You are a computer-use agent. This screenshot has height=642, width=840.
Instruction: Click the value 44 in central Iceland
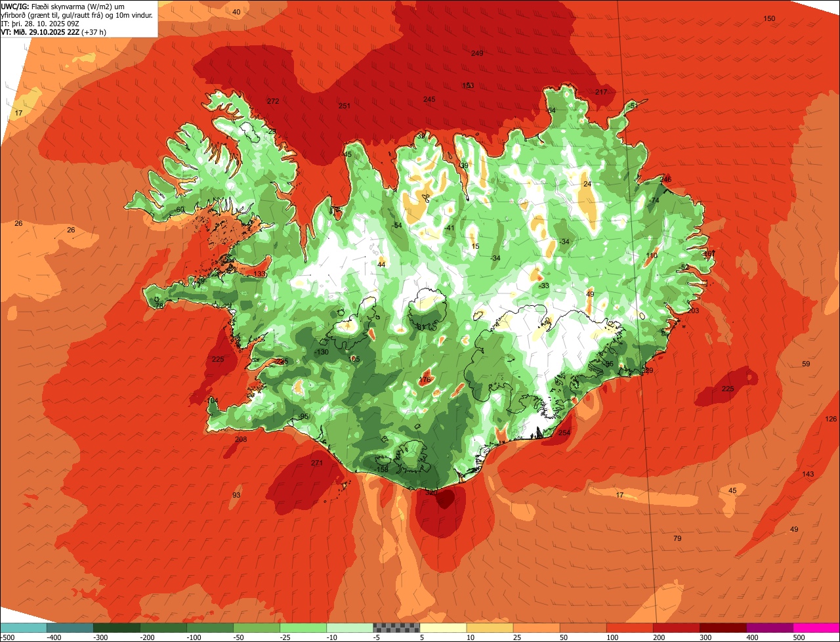pyautogui.click(x=381, y=264)
